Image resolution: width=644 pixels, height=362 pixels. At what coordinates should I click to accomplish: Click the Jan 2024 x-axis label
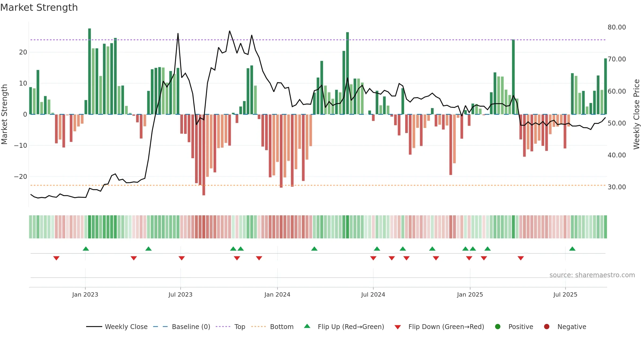coord(277,294)
